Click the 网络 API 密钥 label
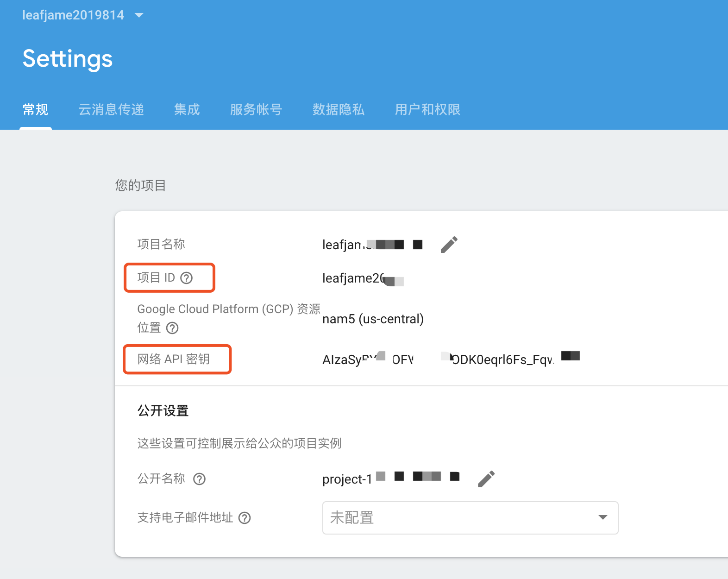This screenshot has height=579, width=728. (174, 359)
